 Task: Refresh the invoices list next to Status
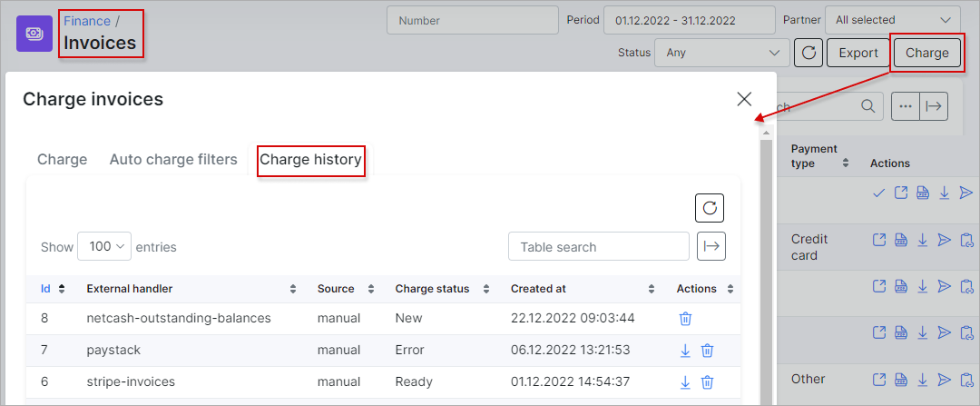pyautogui.click(x=808, y=53)
